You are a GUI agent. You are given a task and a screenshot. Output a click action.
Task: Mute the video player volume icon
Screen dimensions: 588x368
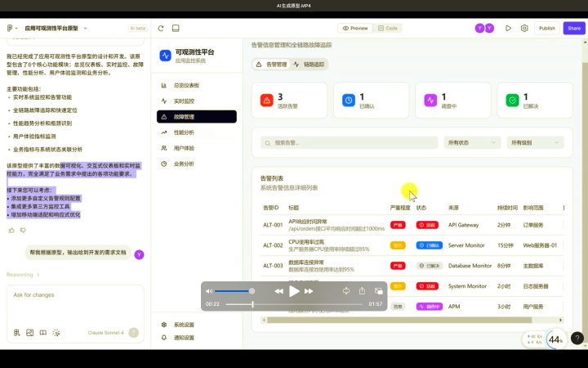(x=210, y=291)
